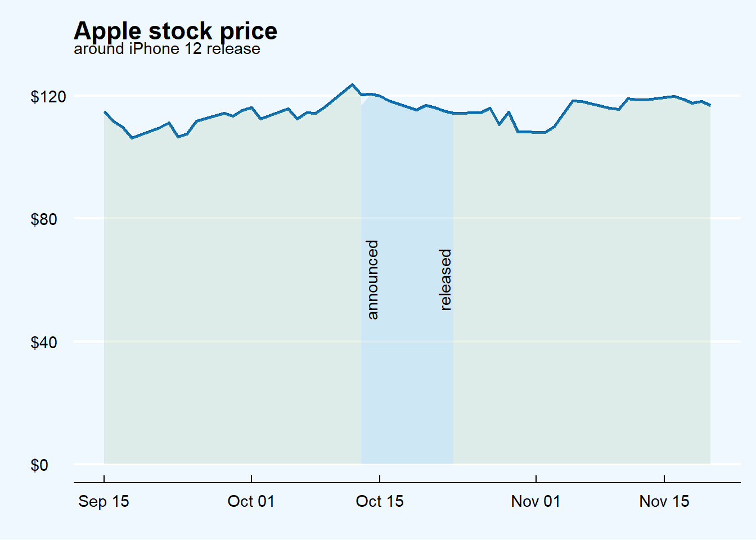Select the Oct 15 x-axis label
This screenshot has height=540, width=756.
click(x=380, y=501)
